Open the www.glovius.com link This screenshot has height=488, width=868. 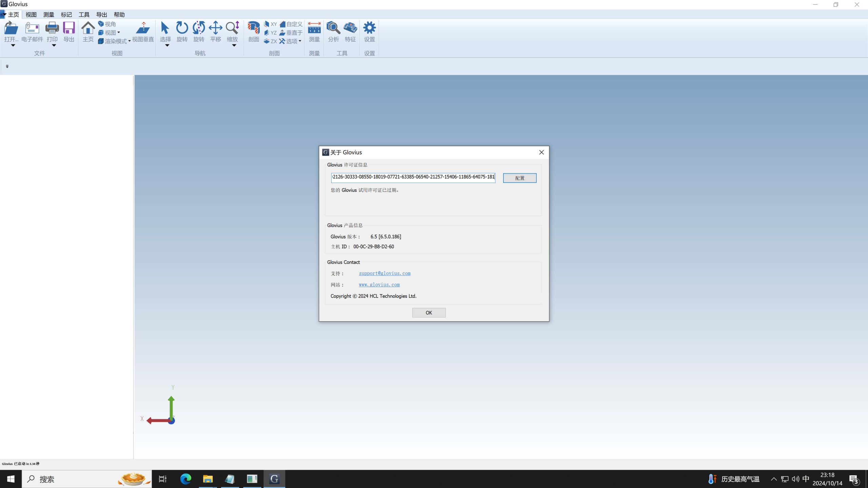click(379, 285)
